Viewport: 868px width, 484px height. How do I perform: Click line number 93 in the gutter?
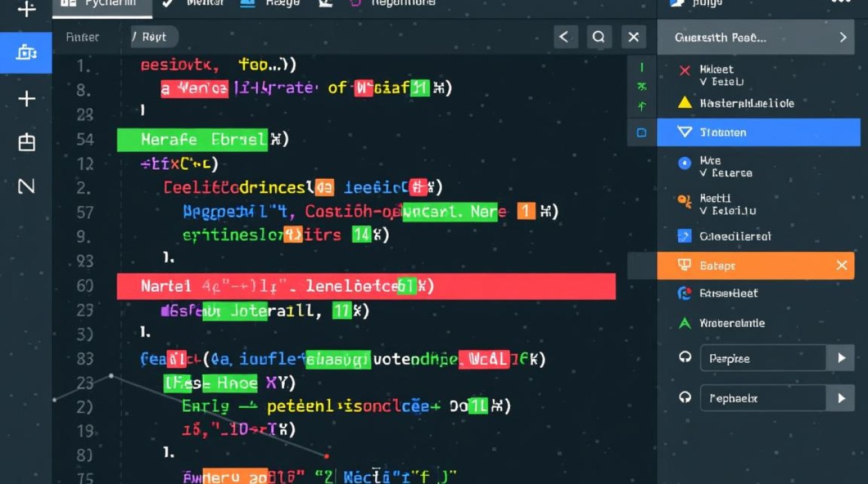point(85,261)
